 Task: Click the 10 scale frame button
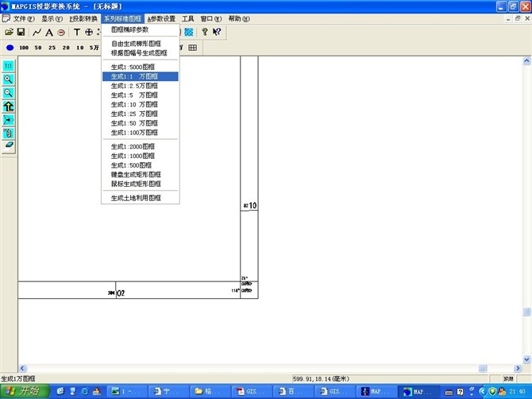point(79,48)
